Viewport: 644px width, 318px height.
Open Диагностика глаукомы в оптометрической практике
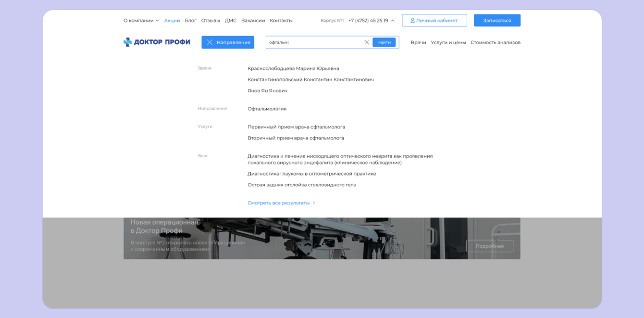click(x=311, y=174)
